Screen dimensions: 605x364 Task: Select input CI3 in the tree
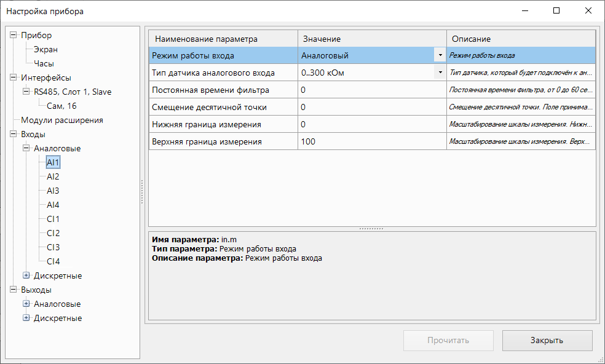(x=53, y=248)
